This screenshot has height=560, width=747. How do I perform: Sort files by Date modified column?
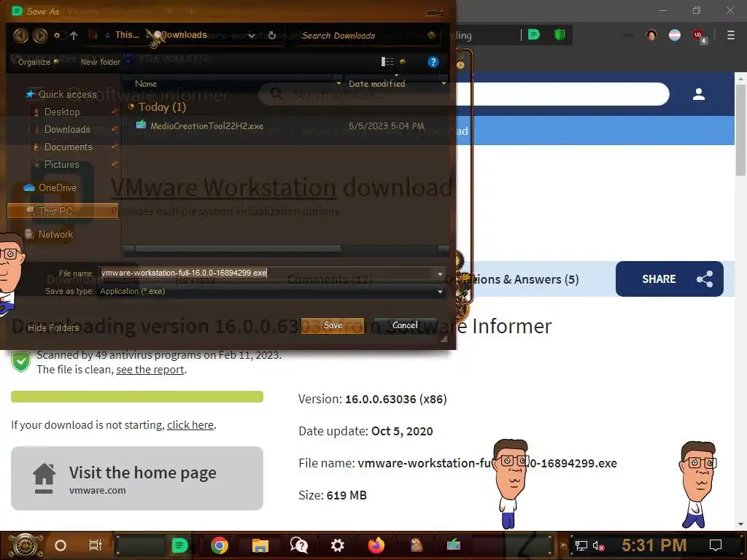point(376,84)
